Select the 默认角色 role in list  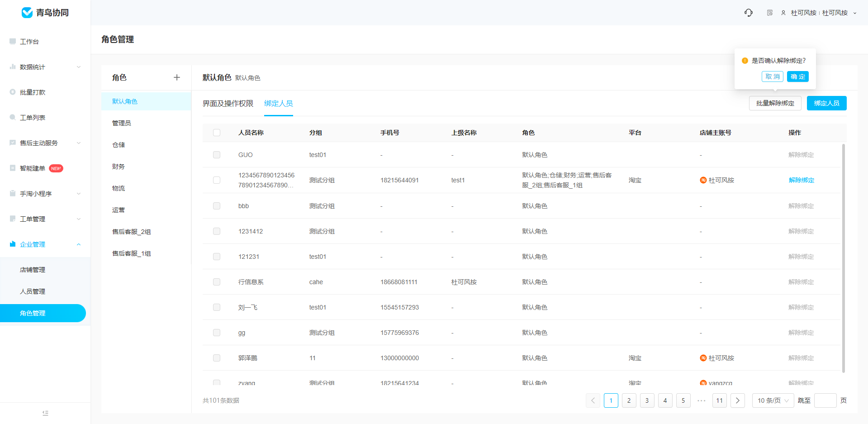click(146, 101)
